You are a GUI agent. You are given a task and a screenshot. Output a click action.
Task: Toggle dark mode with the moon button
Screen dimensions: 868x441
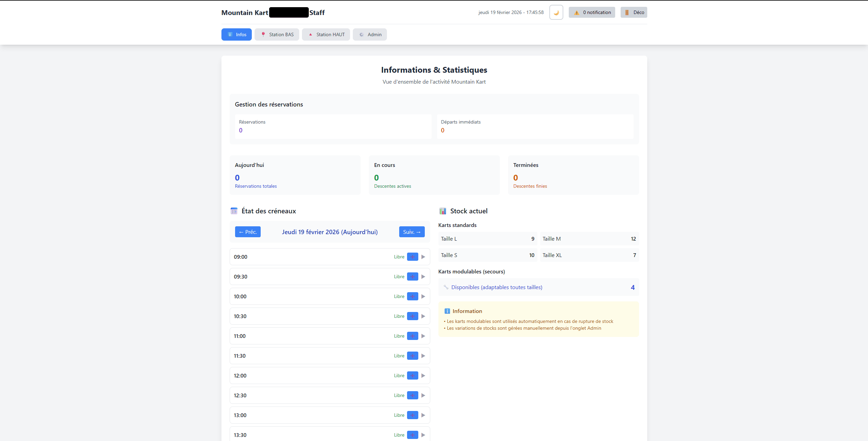coord(556,13)
